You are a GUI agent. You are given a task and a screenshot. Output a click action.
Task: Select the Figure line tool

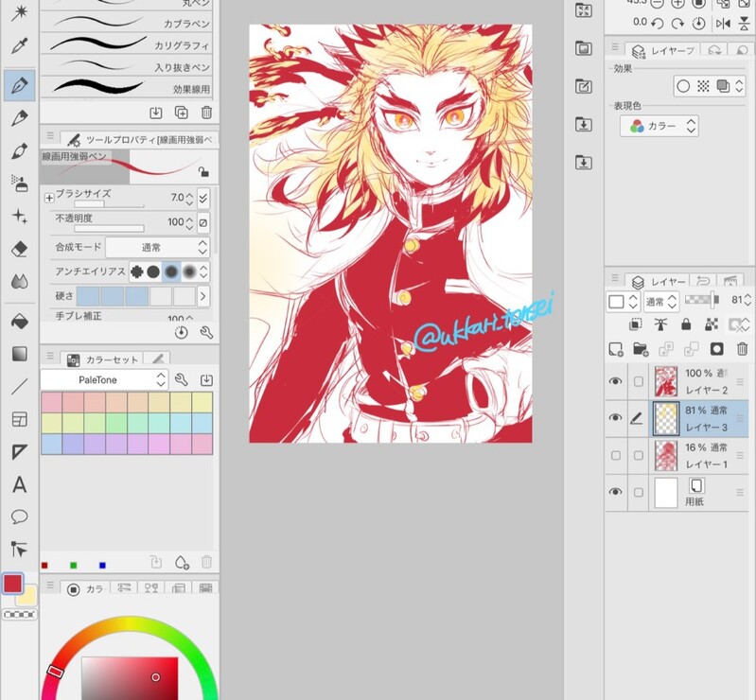coord(19,387)
